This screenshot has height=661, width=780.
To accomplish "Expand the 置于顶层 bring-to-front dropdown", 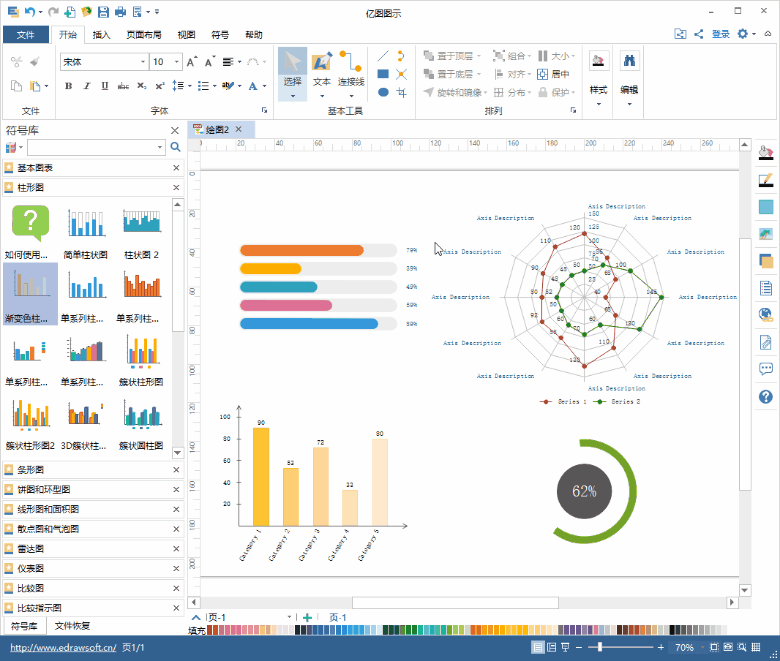I will tap(479, 56).
